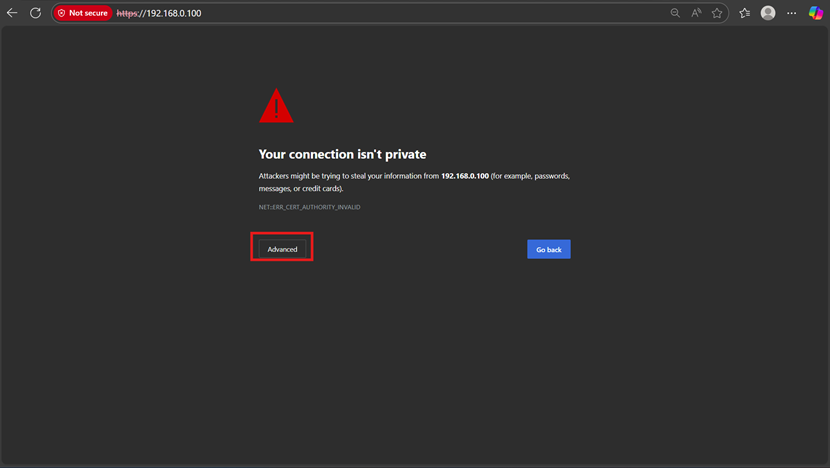The height and width of the screenshot is (468, 830).
Task: Click the Not secure warning badge
Action: pyautogui.click(x=82, y=13)
